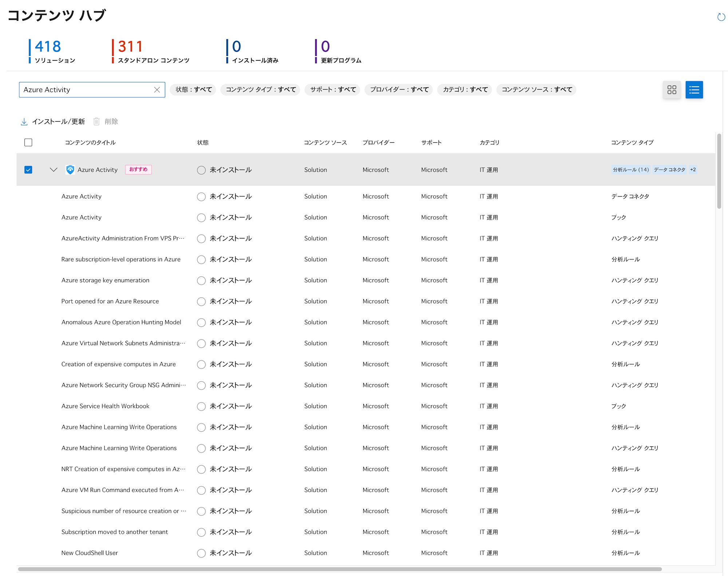Sort by カテゴリ column header
Image resolution: width=728 pixels, height=576 pixels.
489,143
